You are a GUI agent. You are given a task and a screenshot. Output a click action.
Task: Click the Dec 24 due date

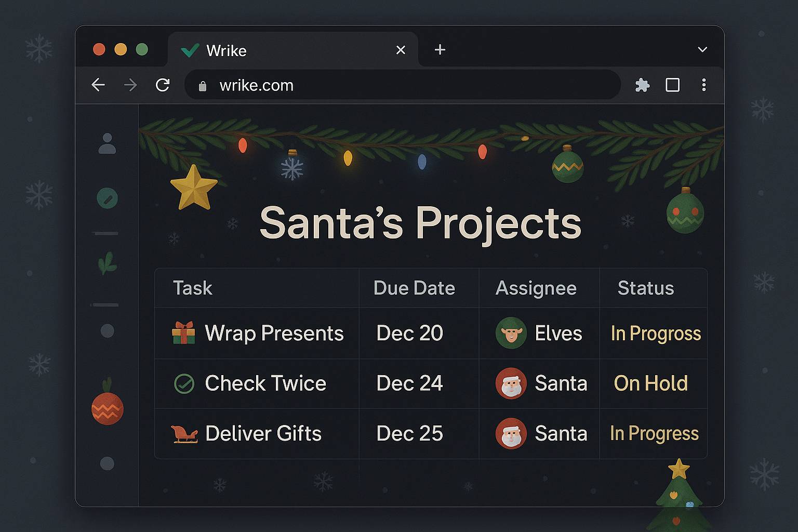tap(409, 383)
